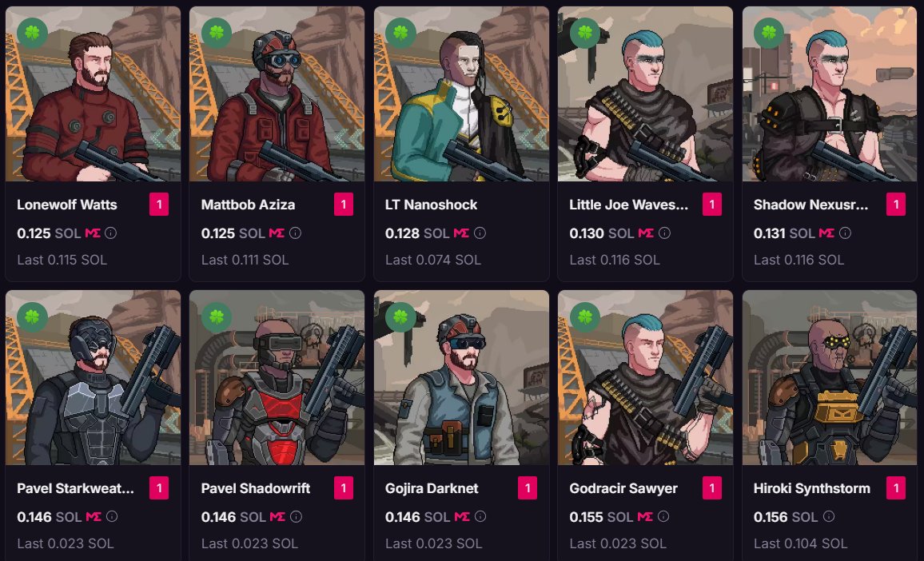Open the Godracir Sawyer NFT artwork
The image size is (924, 561).
point(645,378)
